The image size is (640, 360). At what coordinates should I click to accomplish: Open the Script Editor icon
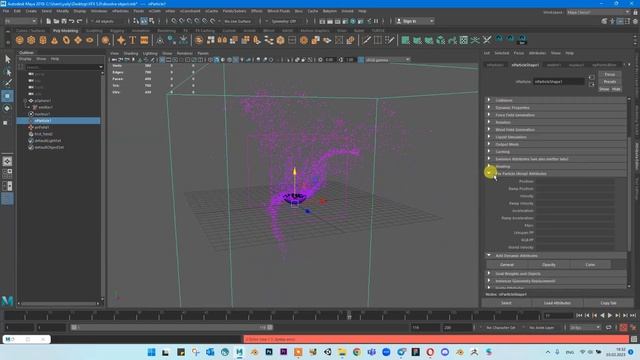coord(634,339)
